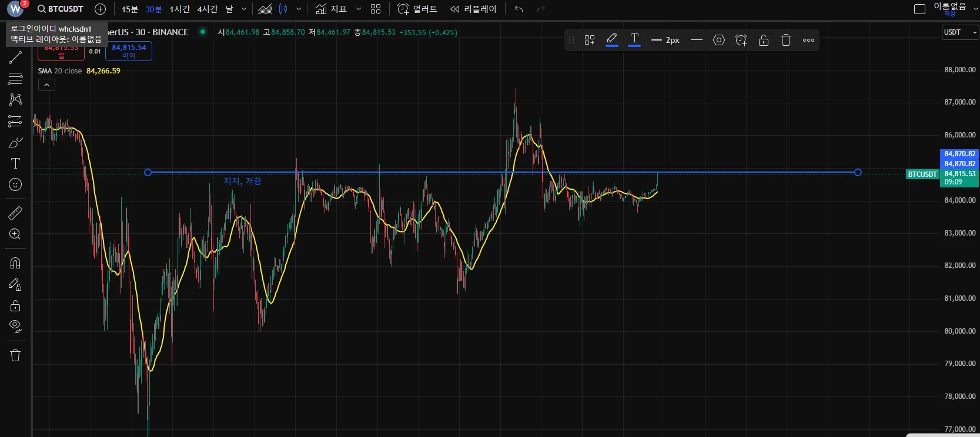The image size is (980, 437).
Task: Click the blue 바이 buy price button
Action: pos(129,51)
